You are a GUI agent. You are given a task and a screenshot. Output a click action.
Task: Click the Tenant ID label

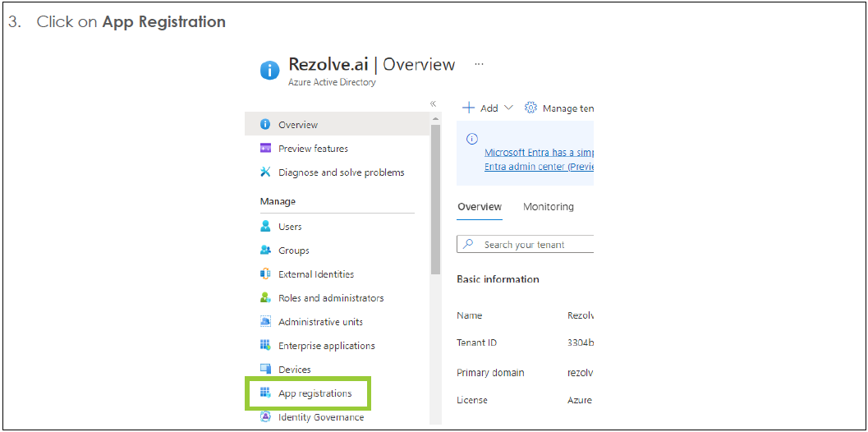click(476, 342)
